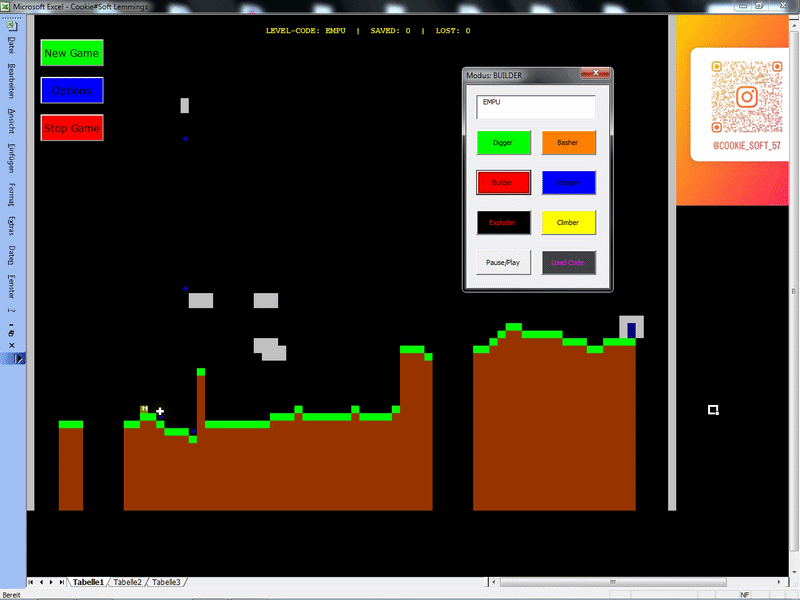This screenshot has height=600, width=800.
Task: Click the workbook close X icon
Action: [x=11, y=345]
